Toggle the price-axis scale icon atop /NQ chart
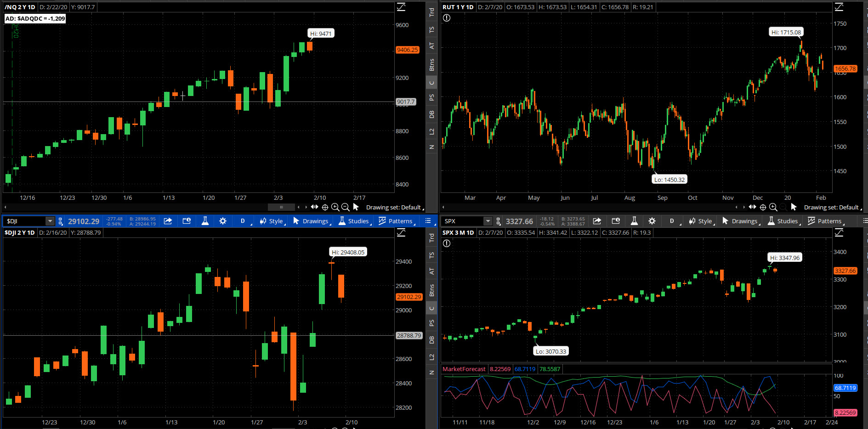Viewport: 868px width, 429px height. tap(401, 7)
